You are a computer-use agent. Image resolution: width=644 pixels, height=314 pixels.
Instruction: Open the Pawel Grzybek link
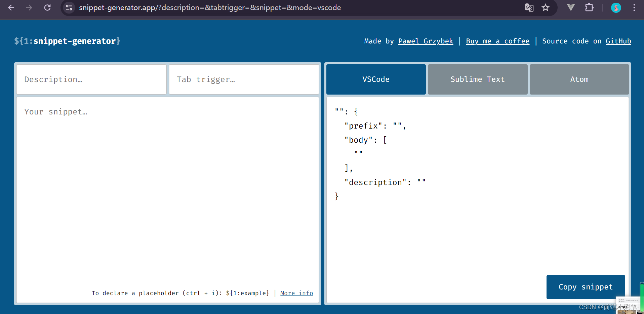[x=426, y=41]
